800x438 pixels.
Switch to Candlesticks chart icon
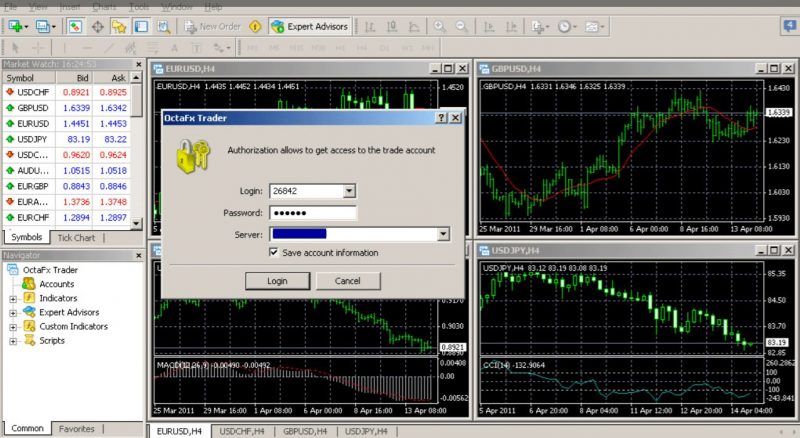click(x=392, y=27)
